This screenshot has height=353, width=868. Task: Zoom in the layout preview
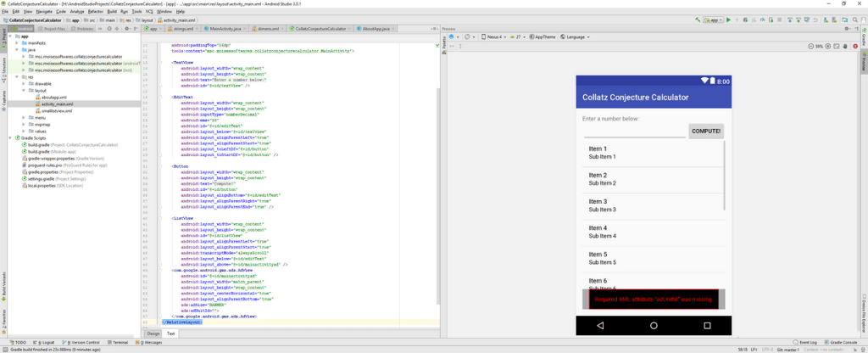tap(827, 46)
